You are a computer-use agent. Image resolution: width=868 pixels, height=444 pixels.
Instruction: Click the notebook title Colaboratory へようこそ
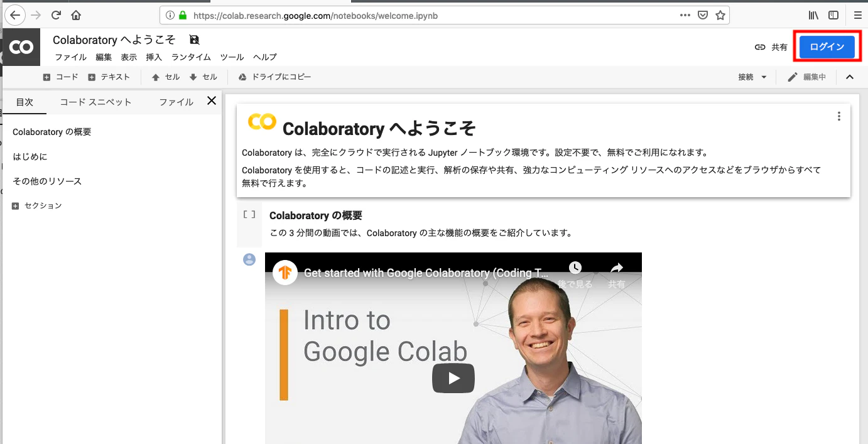coord(114,40)
